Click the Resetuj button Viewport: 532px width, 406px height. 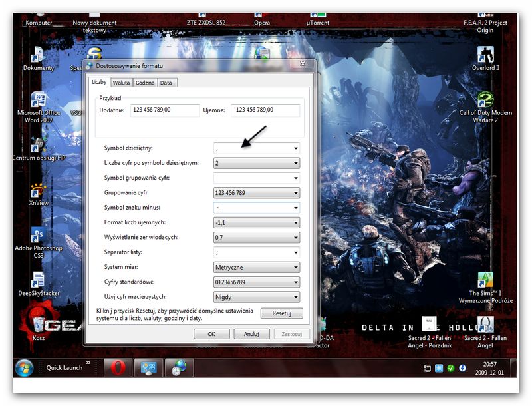point(281,313)
